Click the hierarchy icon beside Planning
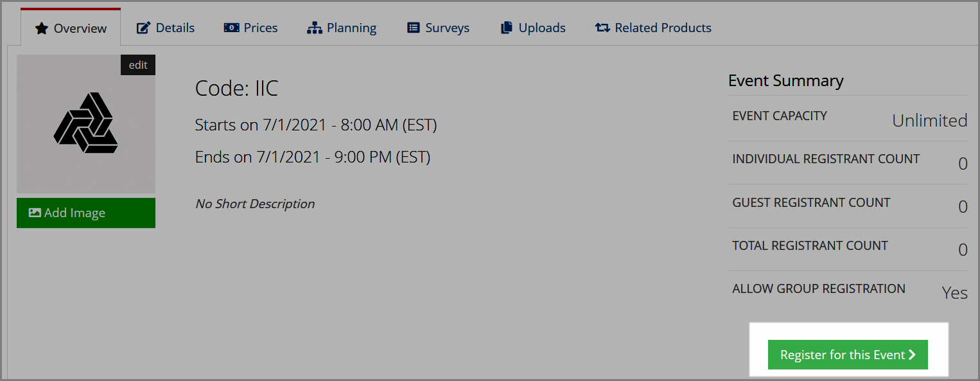980x381 pixels. (x=315, y=28)
